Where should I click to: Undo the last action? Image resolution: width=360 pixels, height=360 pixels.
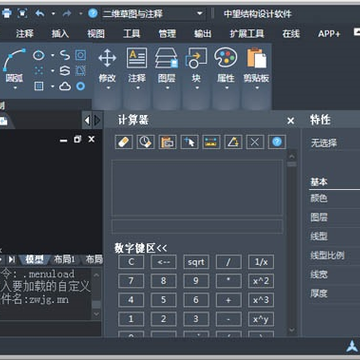pos(40,13)
